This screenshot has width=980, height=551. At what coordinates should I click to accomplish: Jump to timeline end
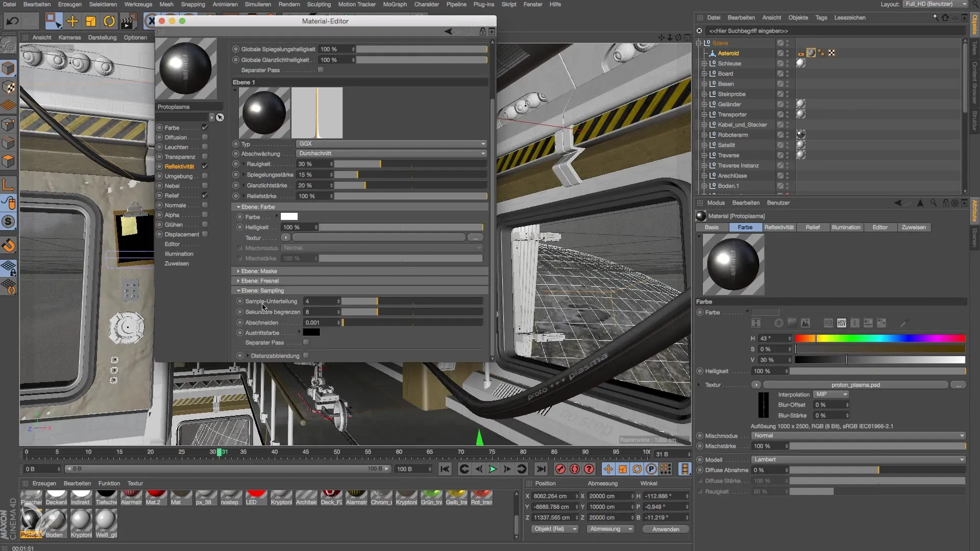(541, 469)
